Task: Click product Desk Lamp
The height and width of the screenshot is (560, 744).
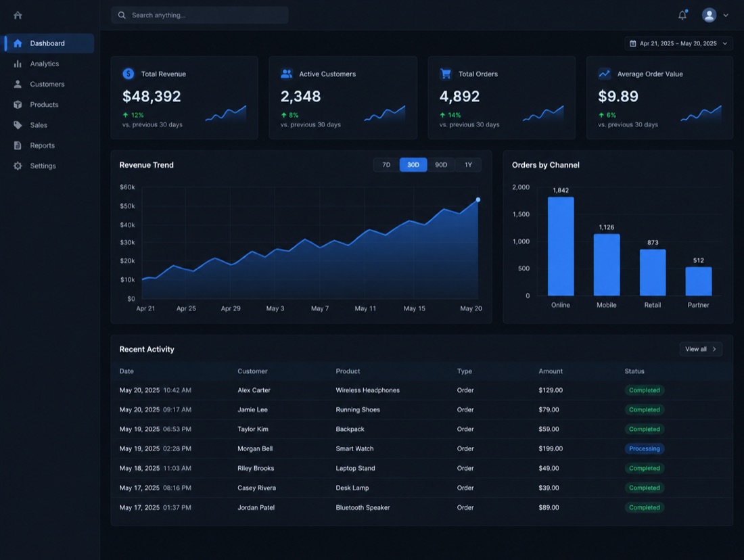Action: tap(352, 488)
